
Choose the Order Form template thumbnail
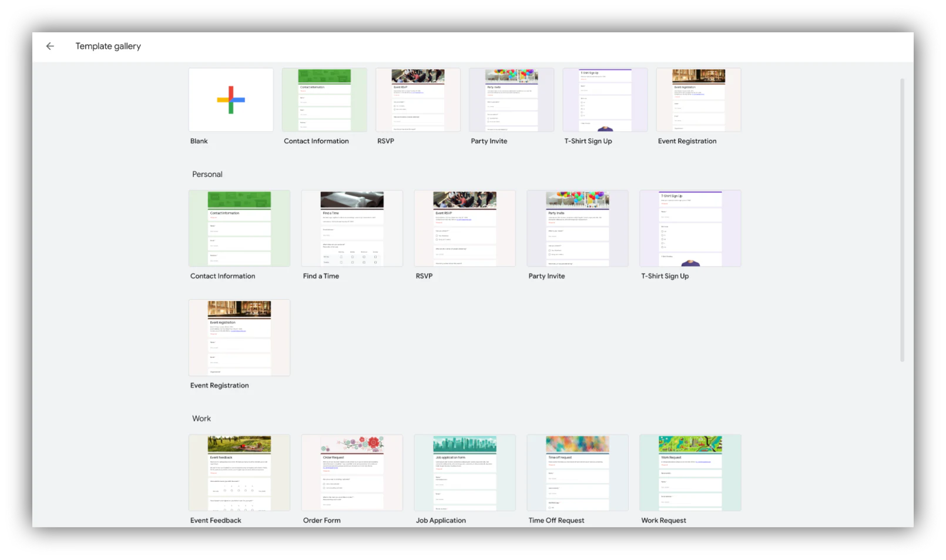(352, 473)
